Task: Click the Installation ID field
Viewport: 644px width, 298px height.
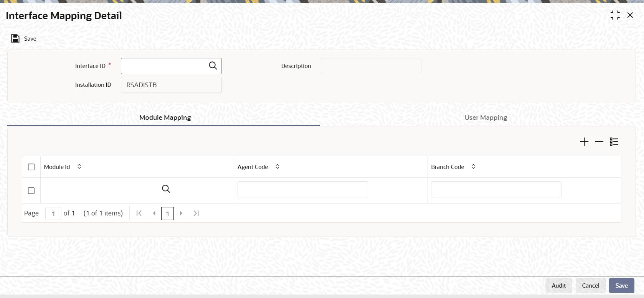Action: click(x=171, y=85)
